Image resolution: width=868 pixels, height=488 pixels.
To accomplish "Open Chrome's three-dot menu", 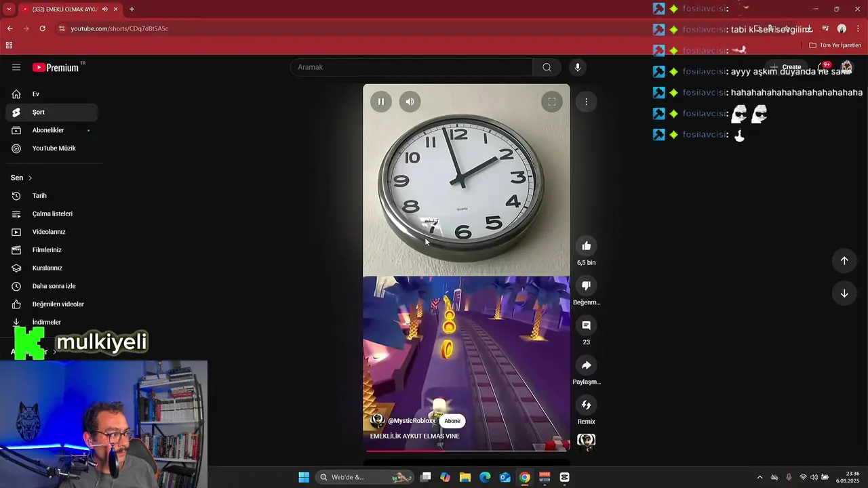I will coord(858,28).
